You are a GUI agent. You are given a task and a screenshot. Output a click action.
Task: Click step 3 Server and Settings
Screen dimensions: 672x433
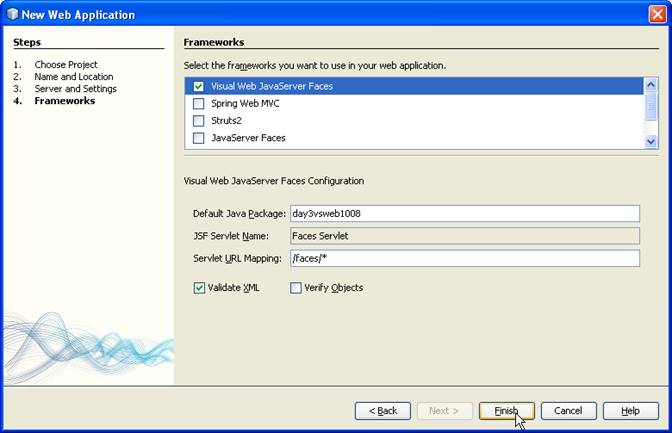(x=75, y=88)
